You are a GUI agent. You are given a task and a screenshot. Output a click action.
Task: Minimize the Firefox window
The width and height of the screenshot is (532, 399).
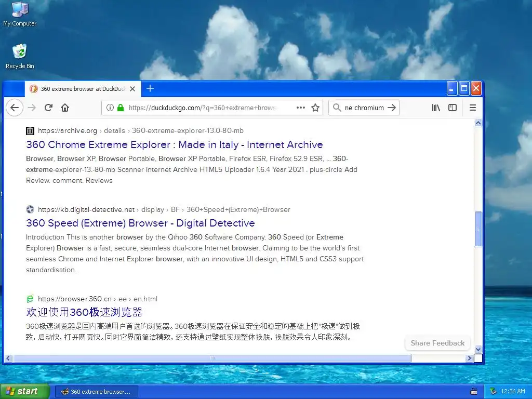(451, 89)
